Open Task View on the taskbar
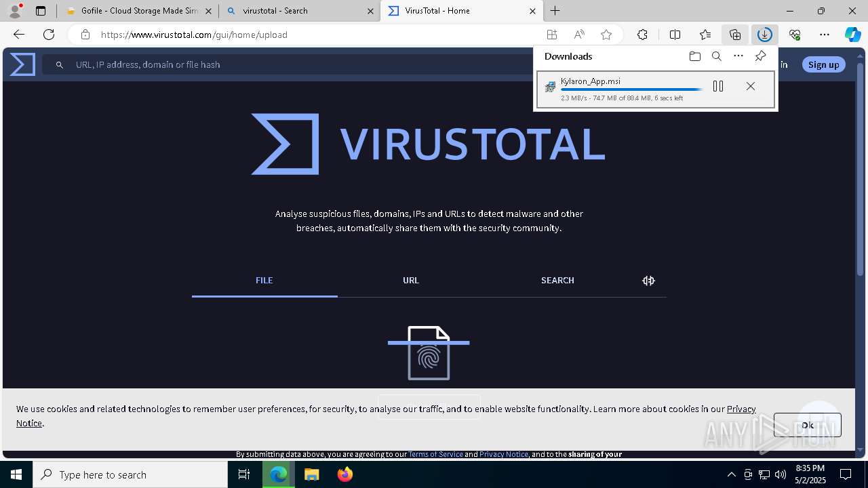The image size is (868, 488). point(244,474)
